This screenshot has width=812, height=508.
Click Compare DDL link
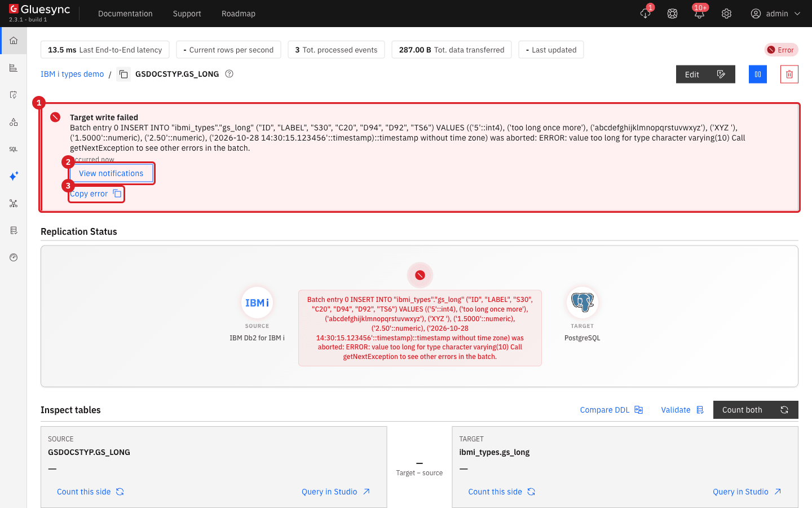(x=611, y=410)
